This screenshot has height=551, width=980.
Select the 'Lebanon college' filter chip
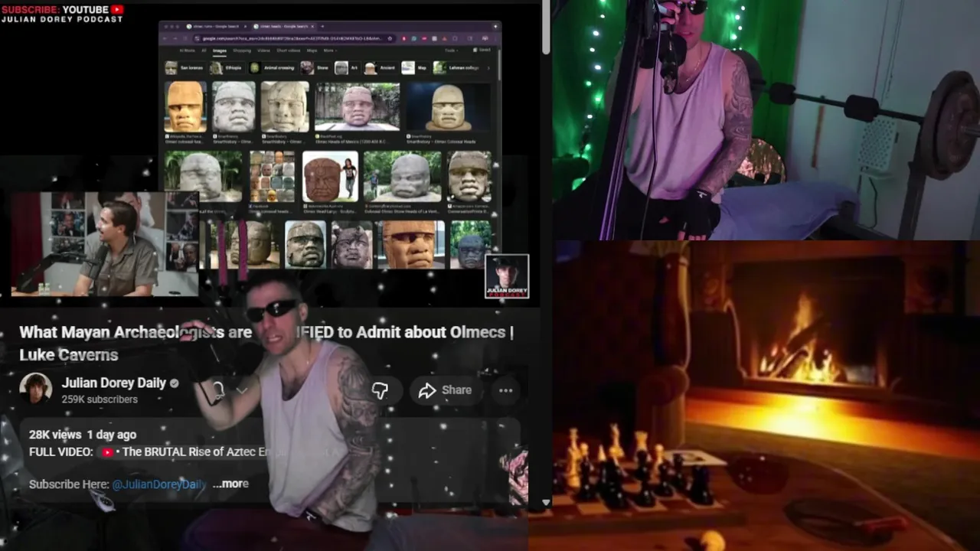456,68
